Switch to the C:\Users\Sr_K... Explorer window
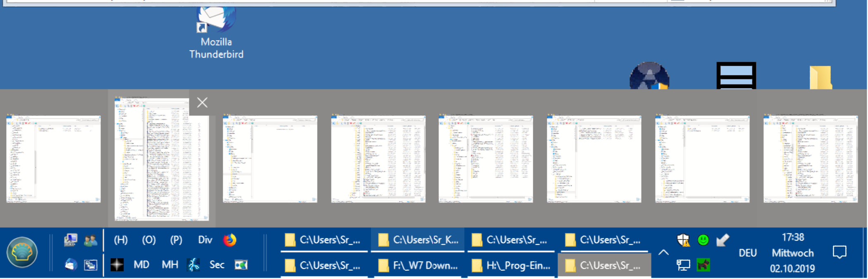Image resolution: width=868 pixels, height=279 pixels. [417, 240]
